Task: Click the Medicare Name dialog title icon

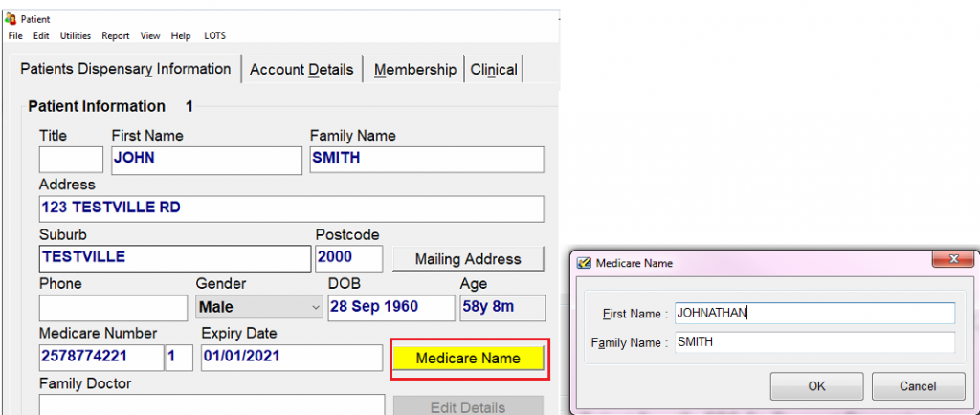Action: pos(584,263)
